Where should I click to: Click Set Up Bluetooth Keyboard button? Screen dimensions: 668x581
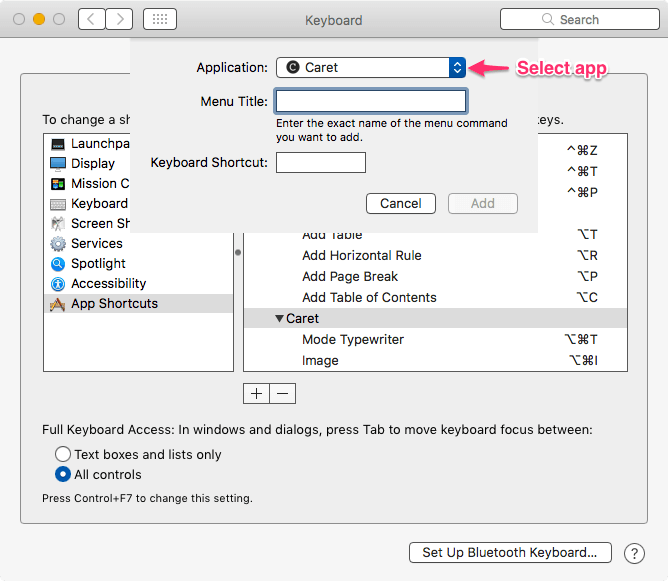510,552
